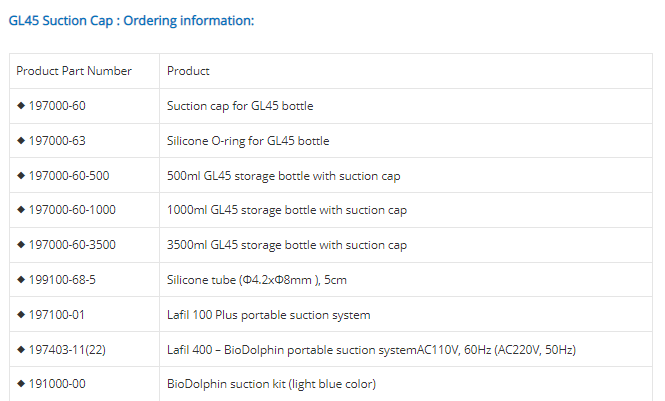Click the Product column header
This screenshot has width=665, height=401.
point(188,71)
